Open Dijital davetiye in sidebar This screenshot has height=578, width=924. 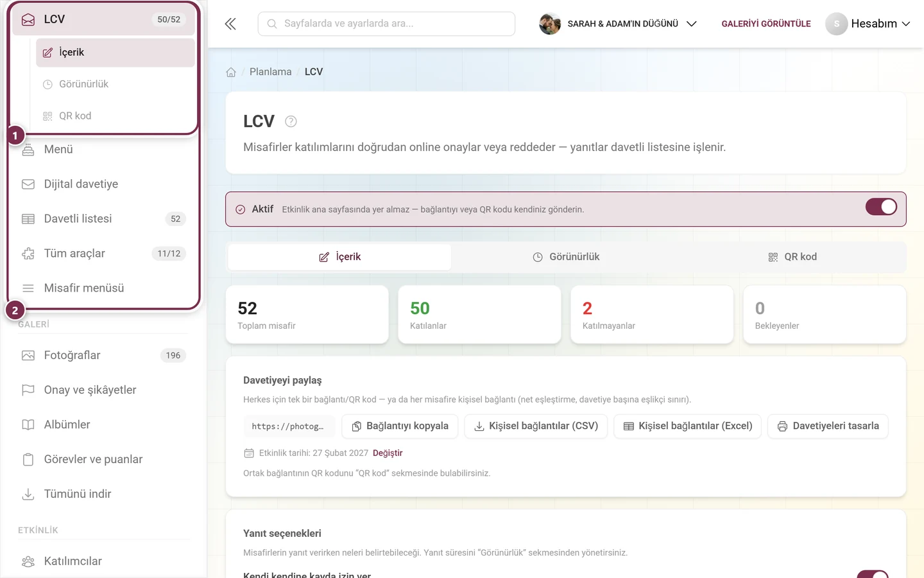click(103, 184)
